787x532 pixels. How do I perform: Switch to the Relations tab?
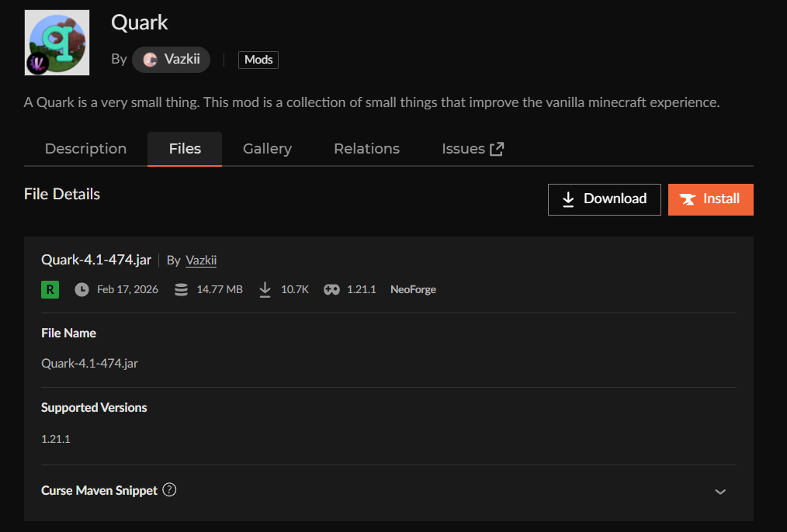[x=366, y=148]
